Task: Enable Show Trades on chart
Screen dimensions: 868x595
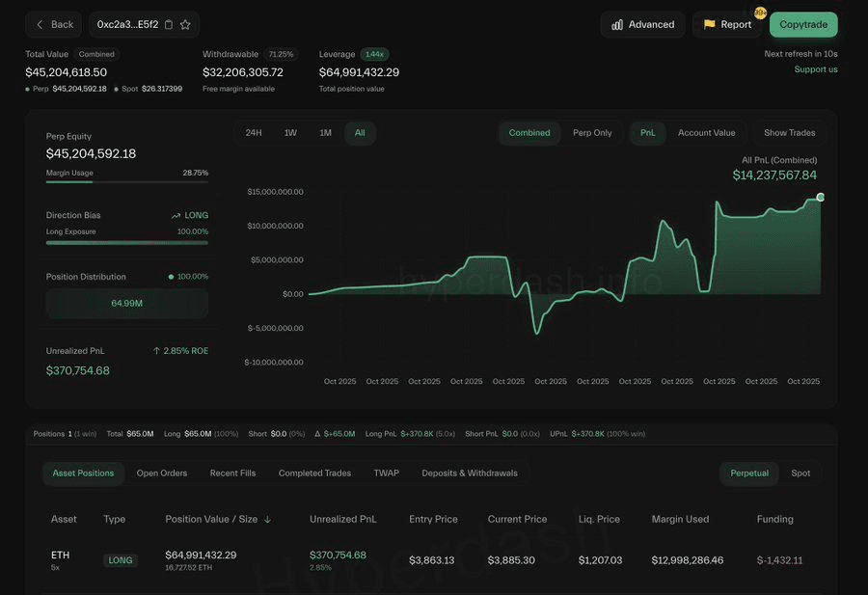Action: pos(789,133)
